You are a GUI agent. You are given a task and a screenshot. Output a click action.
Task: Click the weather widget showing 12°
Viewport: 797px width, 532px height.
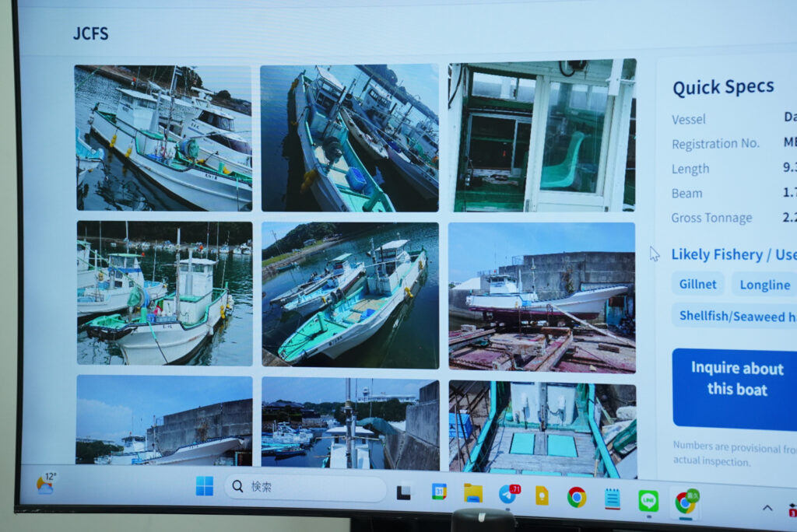(46, 483)
